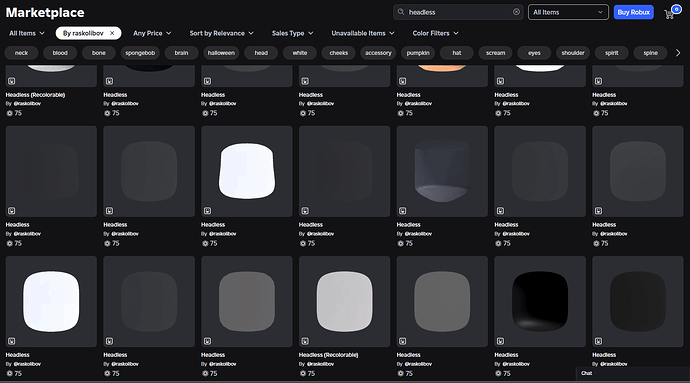This screenshot has height=383, width=690.
Task: Pick the shoulder tag chip
Action: [x=573, y=53]
